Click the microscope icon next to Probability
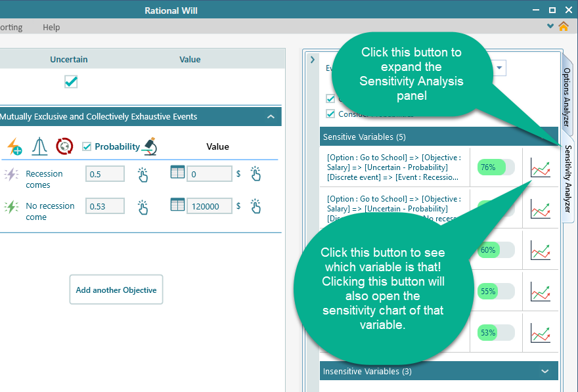The height and width of the screenshot is (392, 578). point(149,146)
